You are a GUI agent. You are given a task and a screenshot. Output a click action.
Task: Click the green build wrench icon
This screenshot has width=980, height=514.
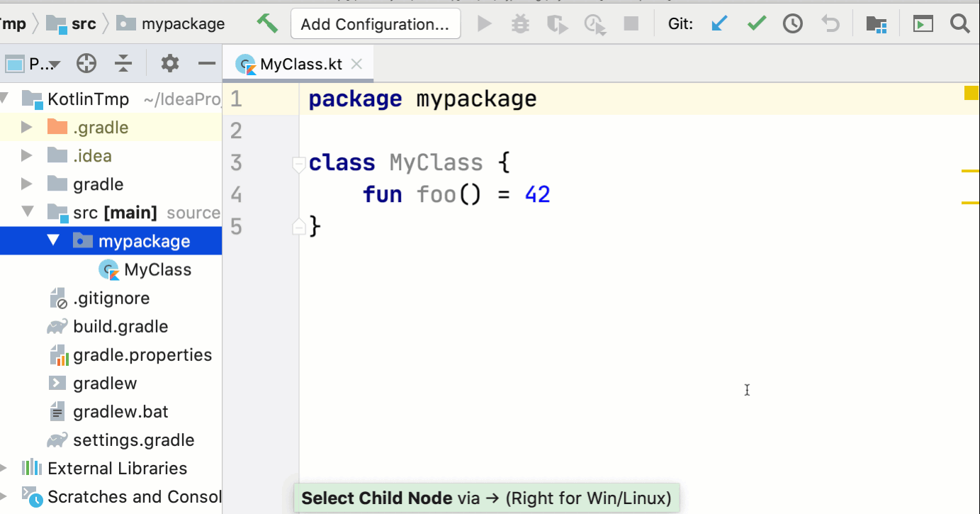(x=267, y=23)
